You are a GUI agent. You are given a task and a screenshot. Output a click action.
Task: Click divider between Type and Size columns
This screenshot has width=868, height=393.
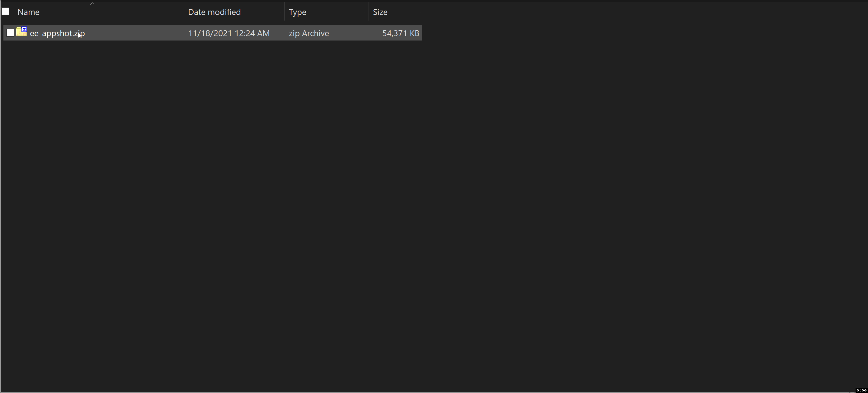point(369,12)
